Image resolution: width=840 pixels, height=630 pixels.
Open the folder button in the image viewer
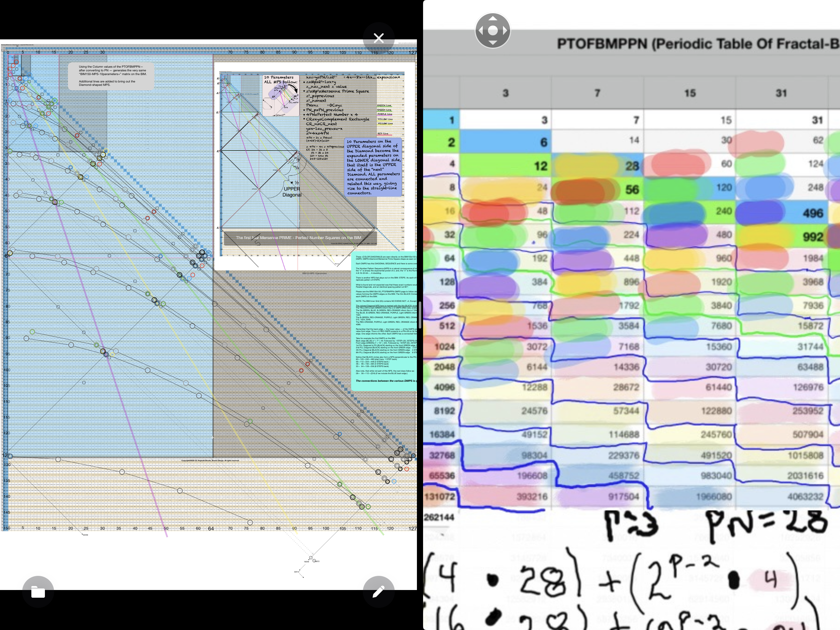click(x=38, y=592)
